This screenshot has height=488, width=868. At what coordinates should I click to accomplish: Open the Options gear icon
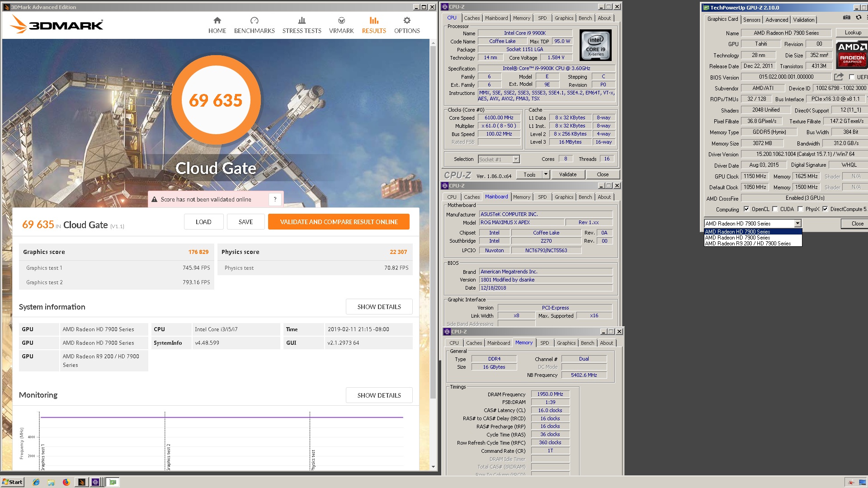pos(407,20)
